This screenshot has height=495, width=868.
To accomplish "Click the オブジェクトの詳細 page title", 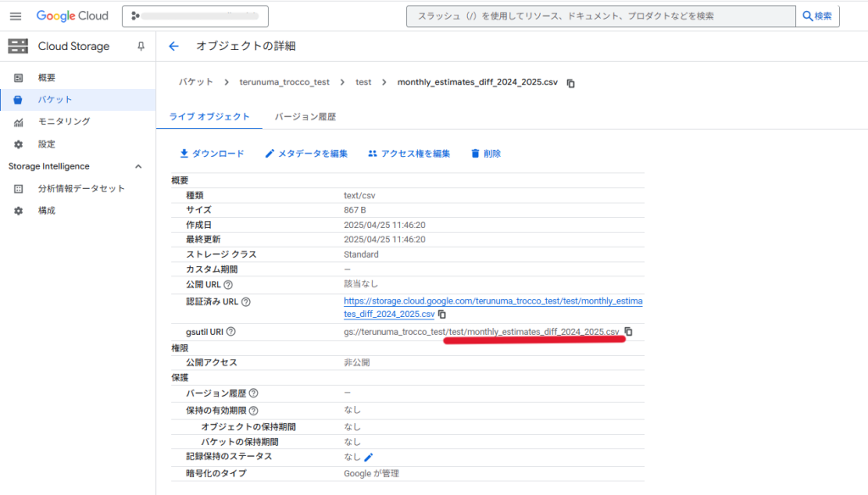I will point(246,46).
